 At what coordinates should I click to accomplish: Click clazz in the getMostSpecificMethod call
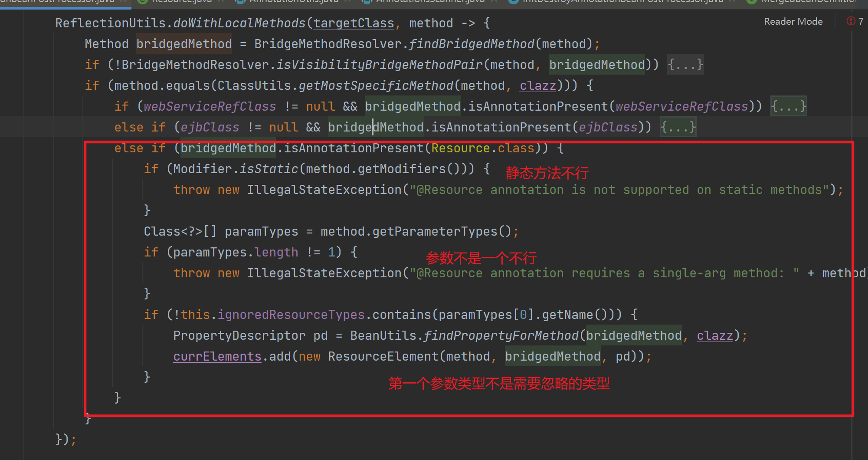[x=538, y=85]
